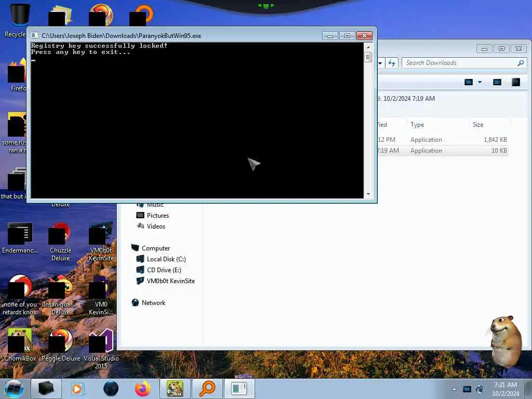Screen dimensions: 532x399
Task: Open the Peggle Deluxe desktop shortcut
Action: tap(61, 345)
